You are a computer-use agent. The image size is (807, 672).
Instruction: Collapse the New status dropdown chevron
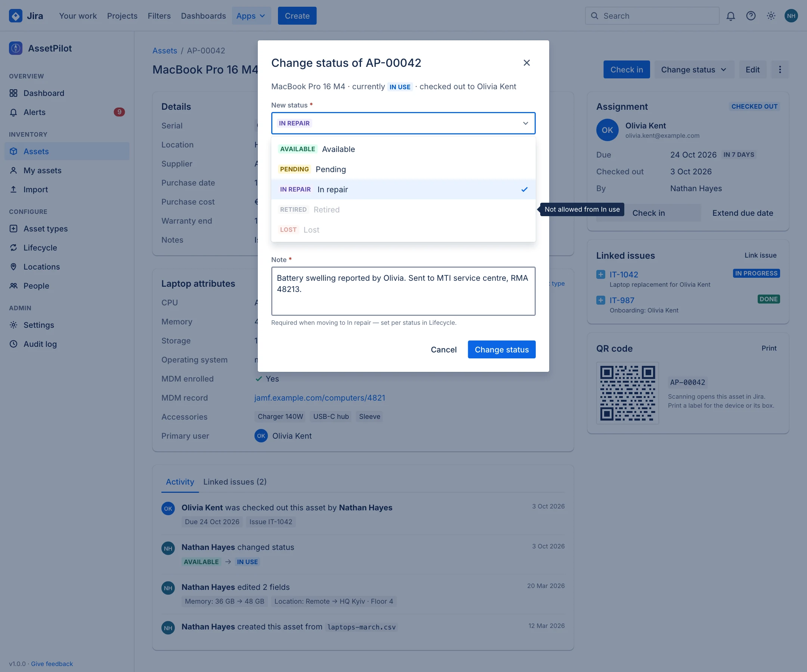pyautogui.click(x=525, y=123)
